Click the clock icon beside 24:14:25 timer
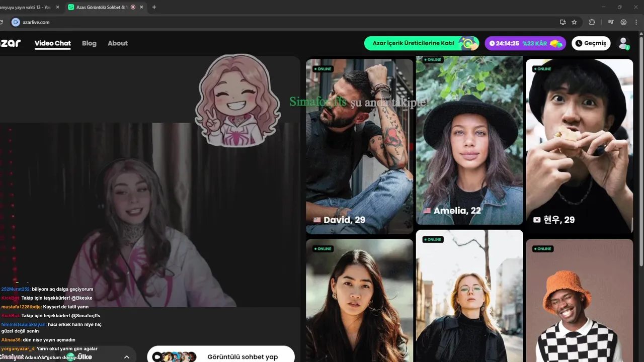The image size is (644, 362). pos(492,43)
